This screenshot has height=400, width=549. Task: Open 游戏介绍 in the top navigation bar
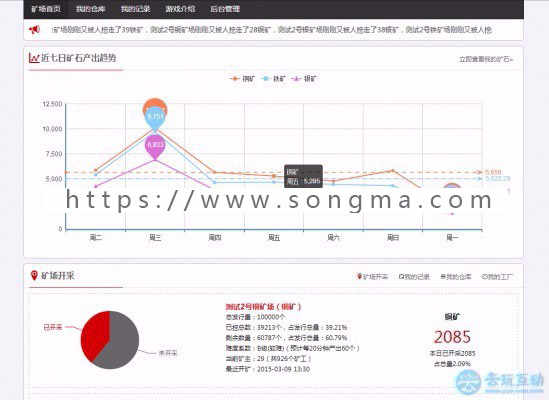pyautogui.click(x=180, y=9)
